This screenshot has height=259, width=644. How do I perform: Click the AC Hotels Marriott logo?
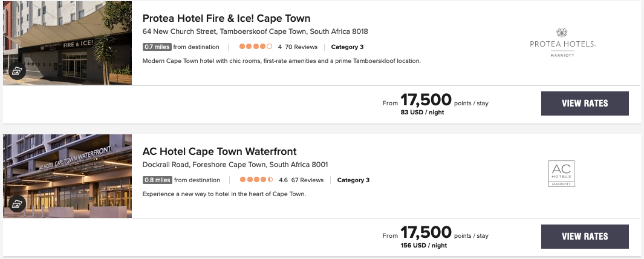pyautogui.click(x=561, y=174)
